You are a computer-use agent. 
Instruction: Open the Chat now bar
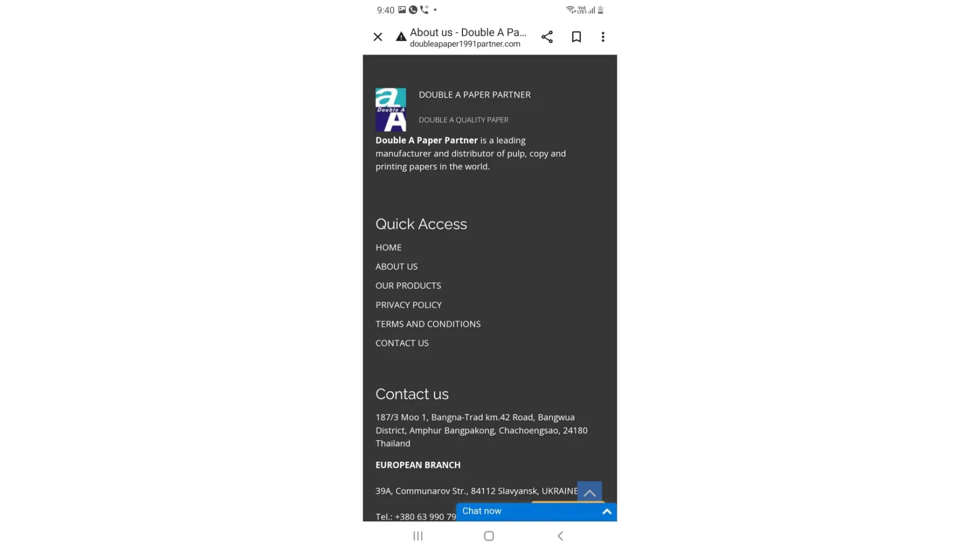tap(536, 511)
